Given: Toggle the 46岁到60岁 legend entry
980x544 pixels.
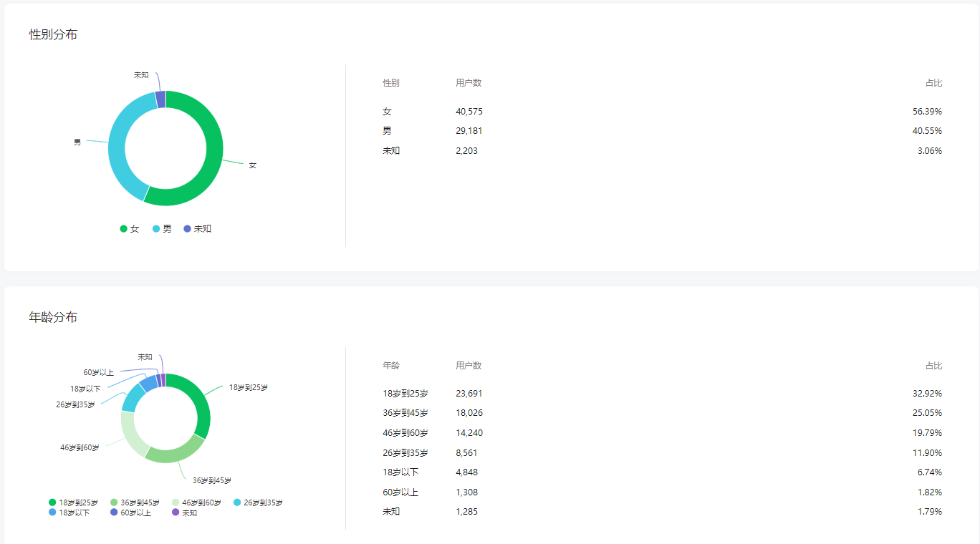Looking at the screenshot, I should click(x=196, y=502).
